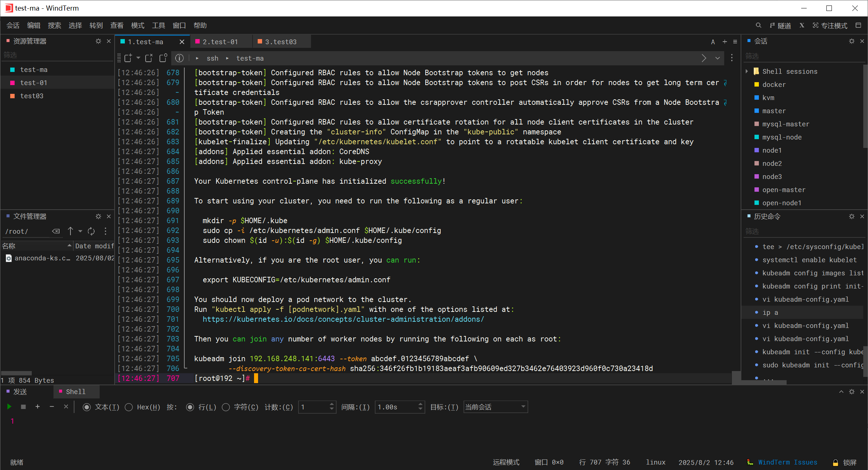868x470 pixels.
Task: Select the Hex(H) radio button
Action: [128, 407]
